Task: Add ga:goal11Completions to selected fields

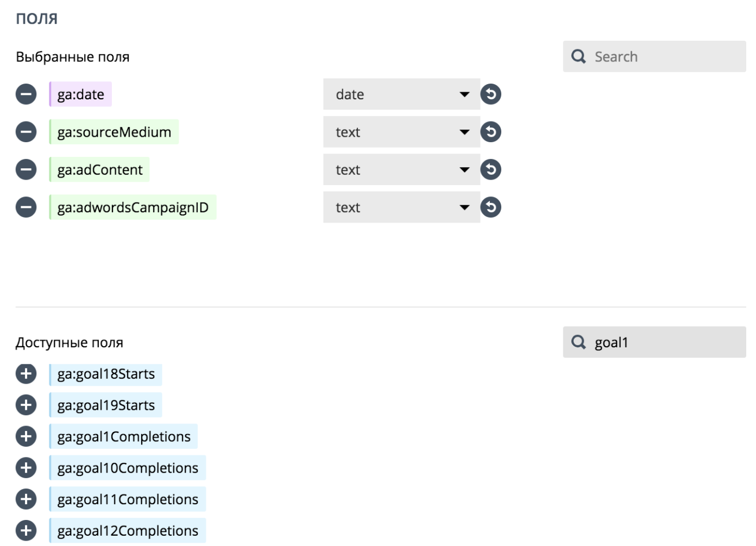Action: 26,499
